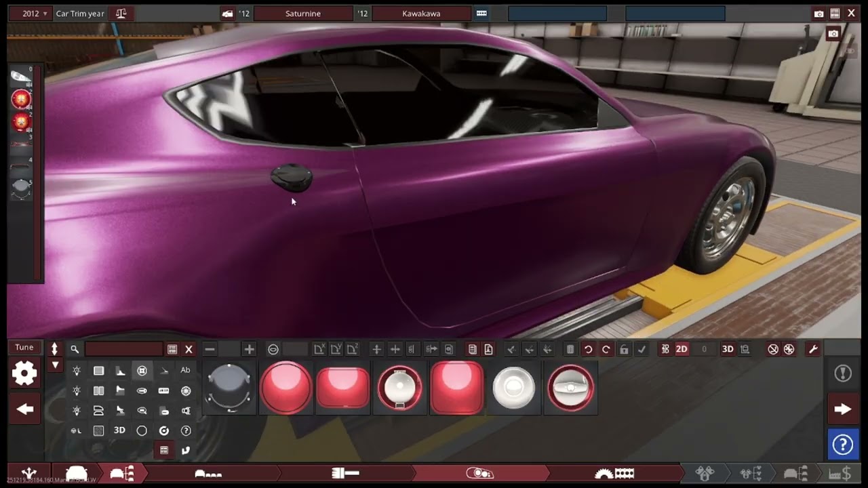Toggle rotate around Z axis

353,349
